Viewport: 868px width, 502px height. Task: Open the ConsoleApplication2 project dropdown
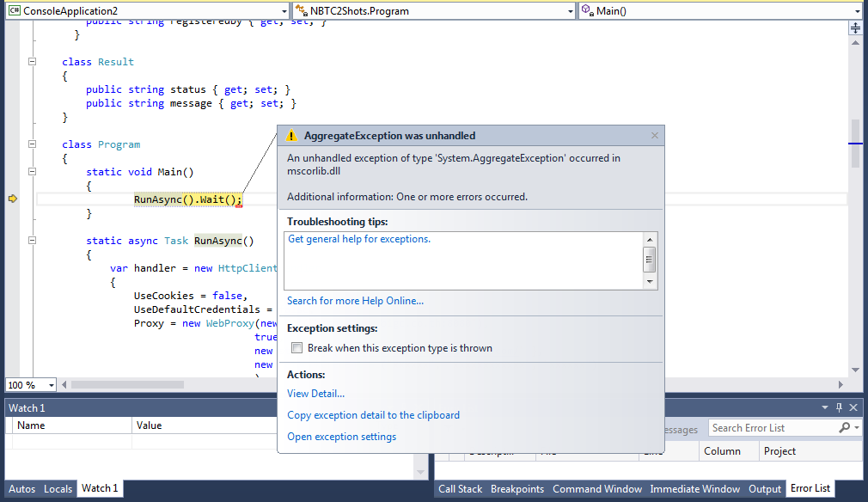pos(284,11)
